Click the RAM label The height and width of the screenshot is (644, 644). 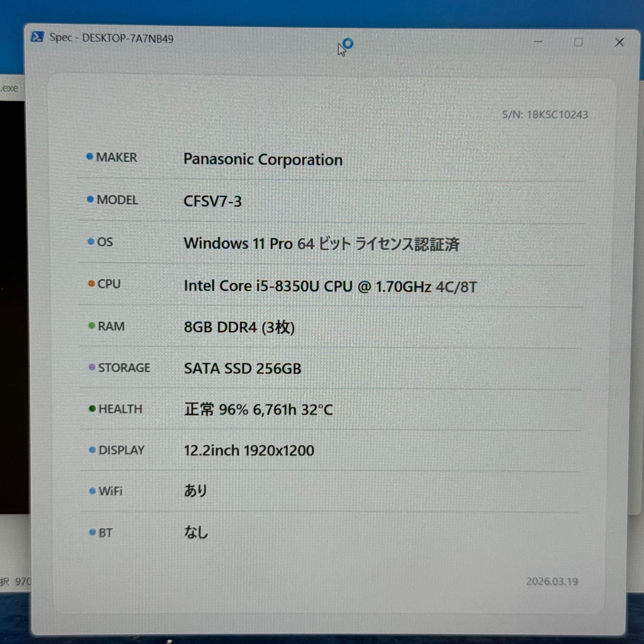click(x=111, y=326)
